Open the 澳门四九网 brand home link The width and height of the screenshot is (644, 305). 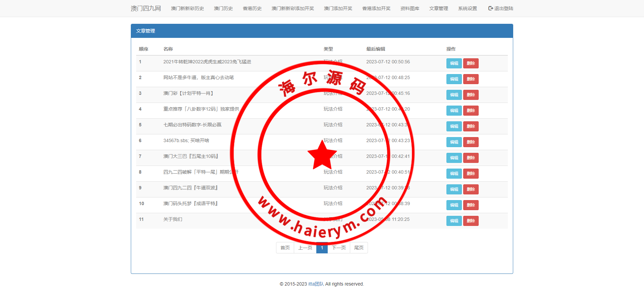point(146,8)
